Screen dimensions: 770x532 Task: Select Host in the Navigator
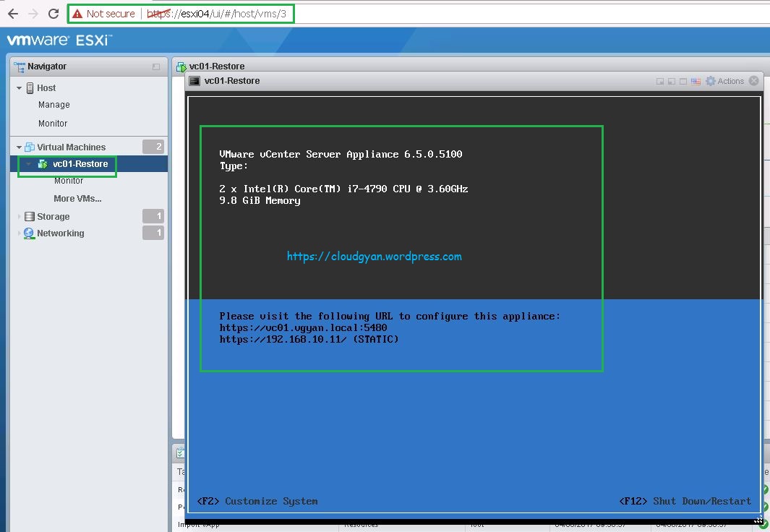click(x=46, y=88)
